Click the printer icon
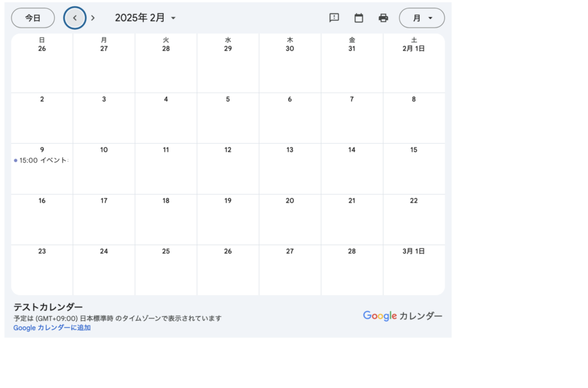This screenshot has width=588, height=388. point(384,18)
